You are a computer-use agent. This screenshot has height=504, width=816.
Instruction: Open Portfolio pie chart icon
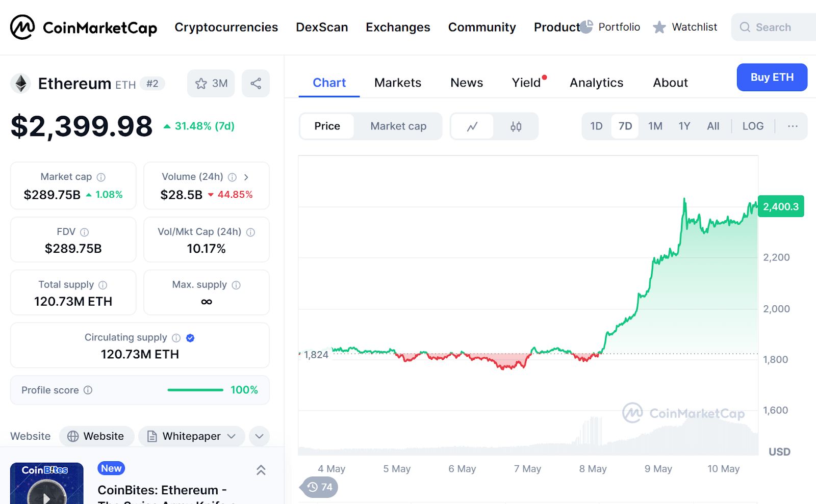pos(586,27)
